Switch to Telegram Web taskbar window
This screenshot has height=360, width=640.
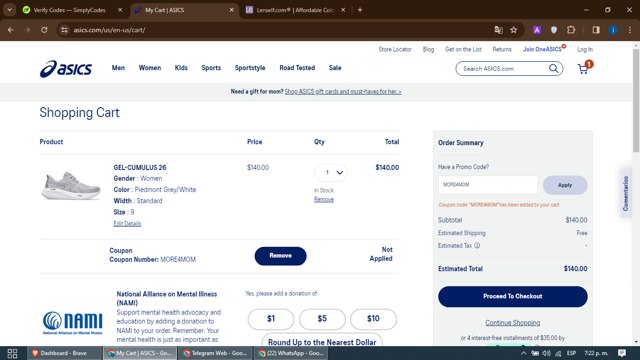pyautogui.click(x=215, y=353)
